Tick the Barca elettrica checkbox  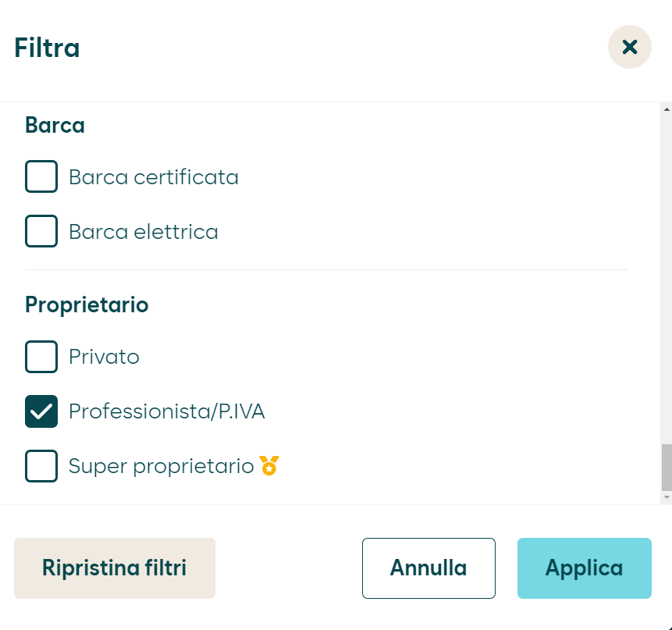pos(41,231)
